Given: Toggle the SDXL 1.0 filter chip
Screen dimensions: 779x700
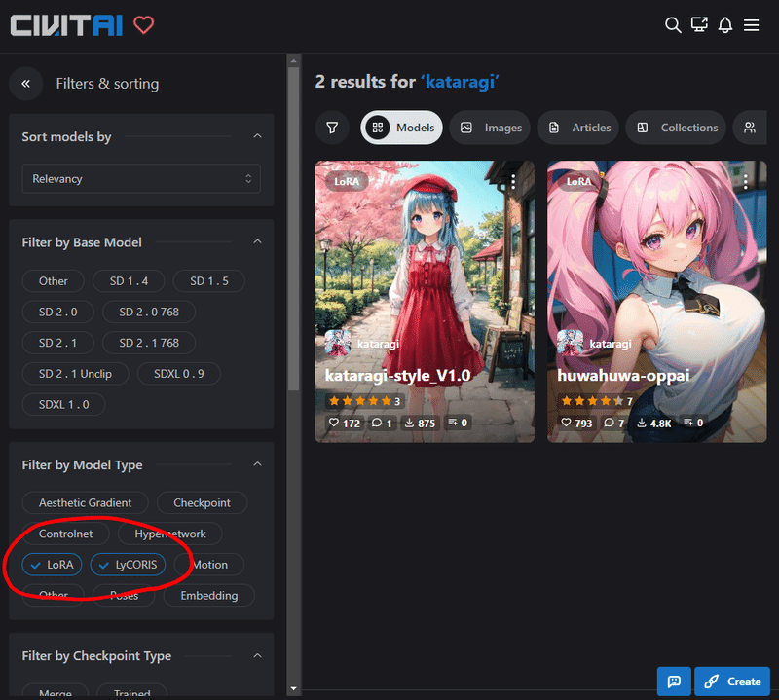Looking at the screenshot, I should tap(63, 404).
